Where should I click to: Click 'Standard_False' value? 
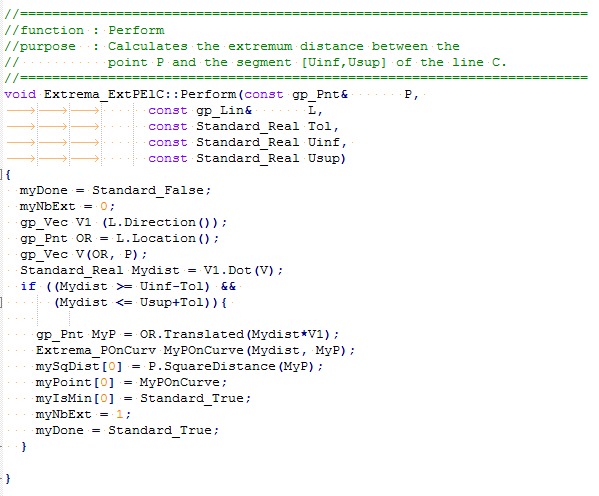148,190
